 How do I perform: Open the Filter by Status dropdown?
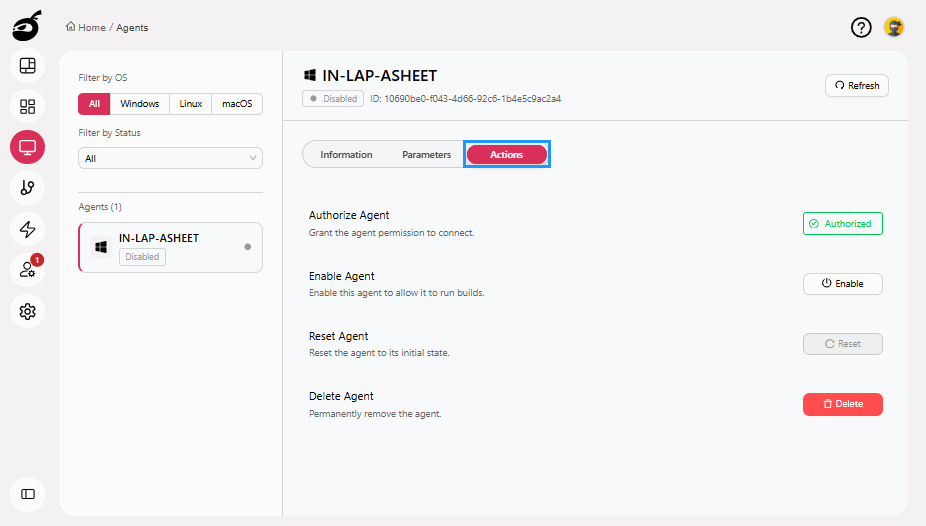pyautogui.click(x=170, y=158)
